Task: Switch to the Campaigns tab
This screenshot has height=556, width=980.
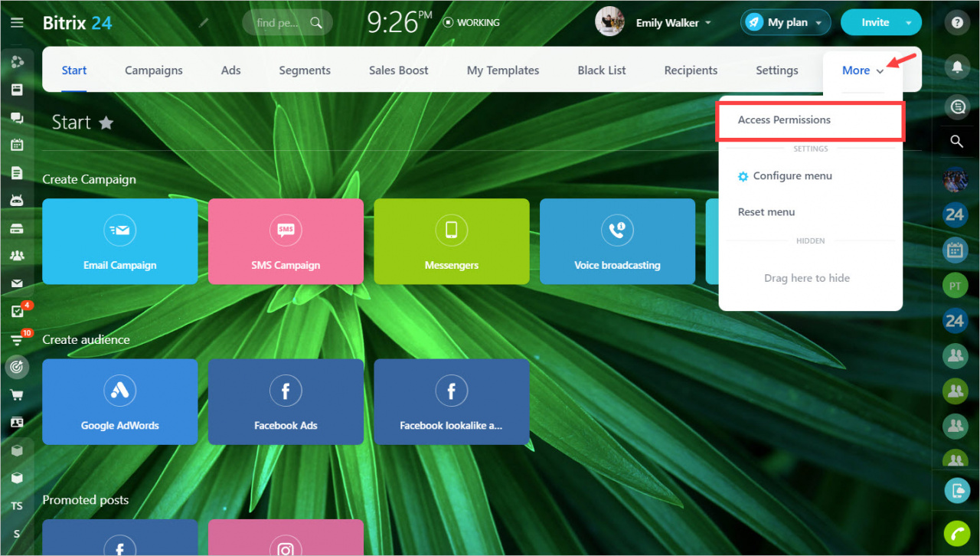Action: (154, 70)
